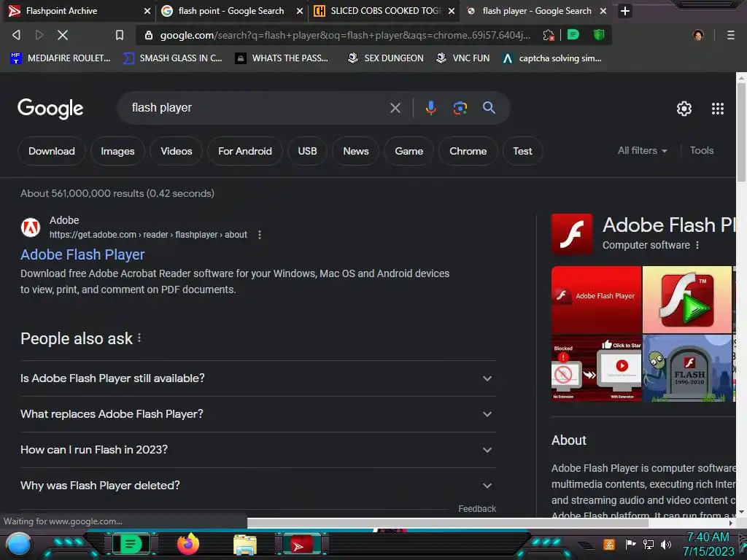The width and height of the screenshot is (747, 560).
Task: Open the red Adobe Flash Player banner thumbnail
Action: coord(596,300)
